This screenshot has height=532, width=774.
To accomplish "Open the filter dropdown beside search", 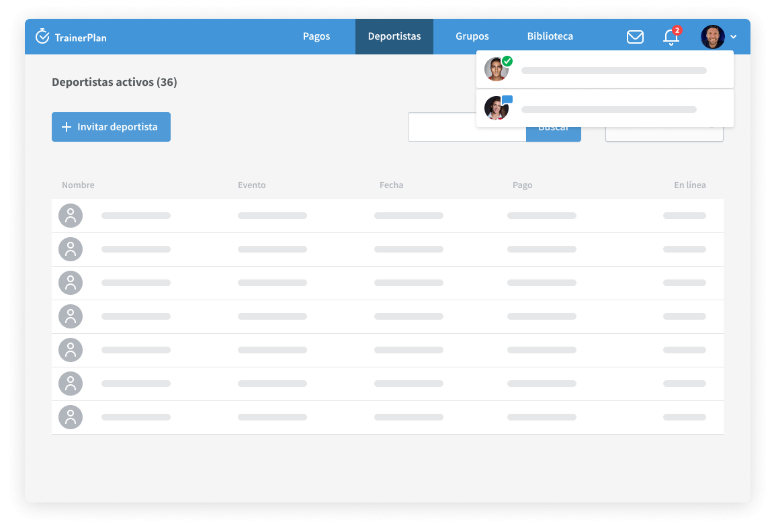I will (x=664, y=134).
